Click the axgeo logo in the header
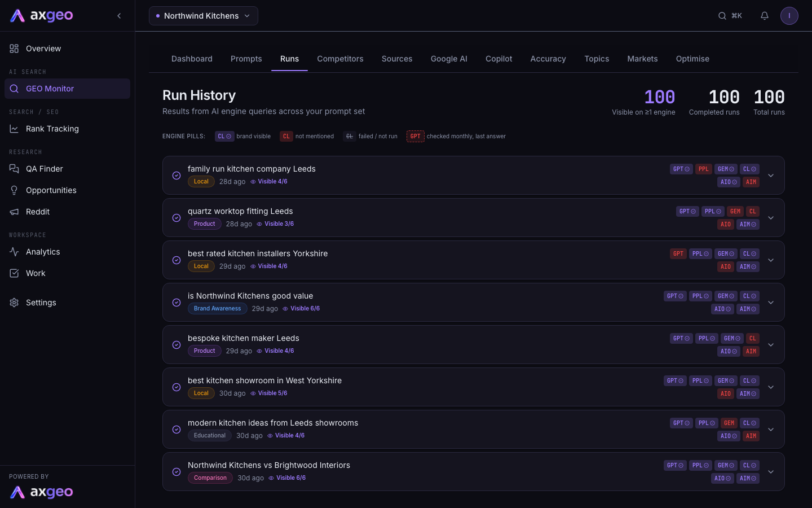The height and width of the screenshot is (508, 812). point(42,16)
